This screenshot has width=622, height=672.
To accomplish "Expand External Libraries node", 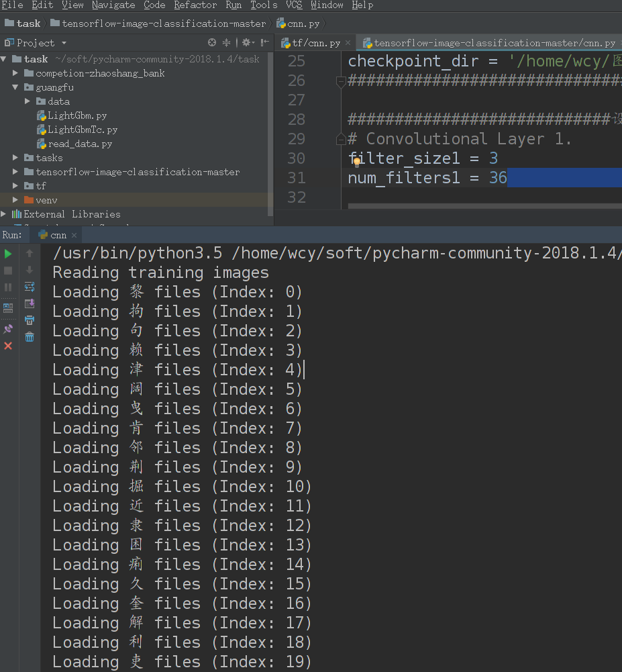I will pos(4,214).
